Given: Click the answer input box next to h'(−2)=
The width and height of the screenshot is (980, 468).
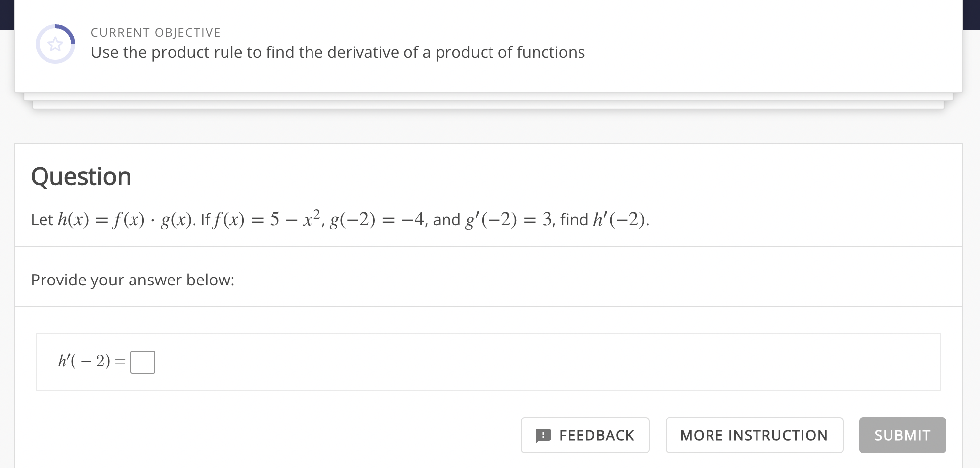Looking at the screenshot, I should point(142,362).
